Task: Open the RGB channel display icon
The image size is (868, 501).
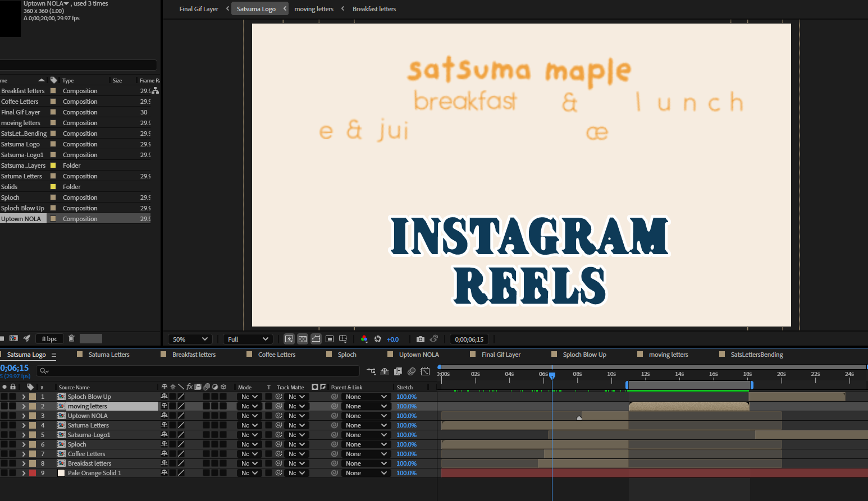Action: (x=364, y=339)
